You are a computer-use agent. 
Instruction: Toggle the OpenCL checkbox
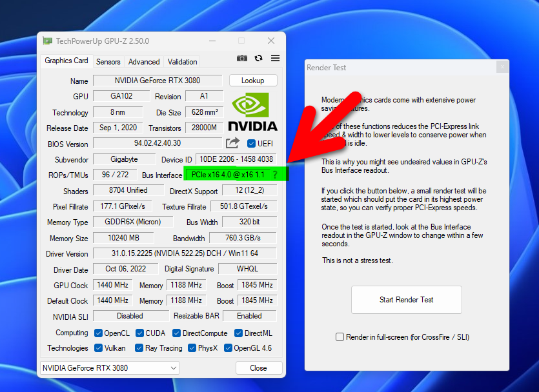(x=98, y=333)
